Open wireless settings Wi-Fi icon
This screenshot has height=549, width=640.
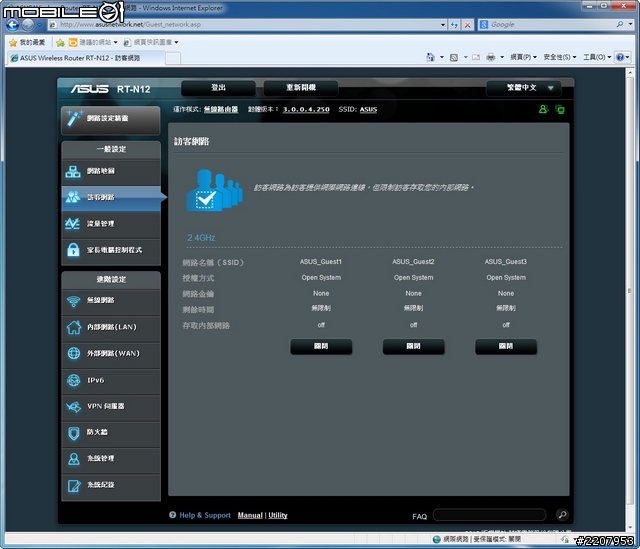click(73, 301)
